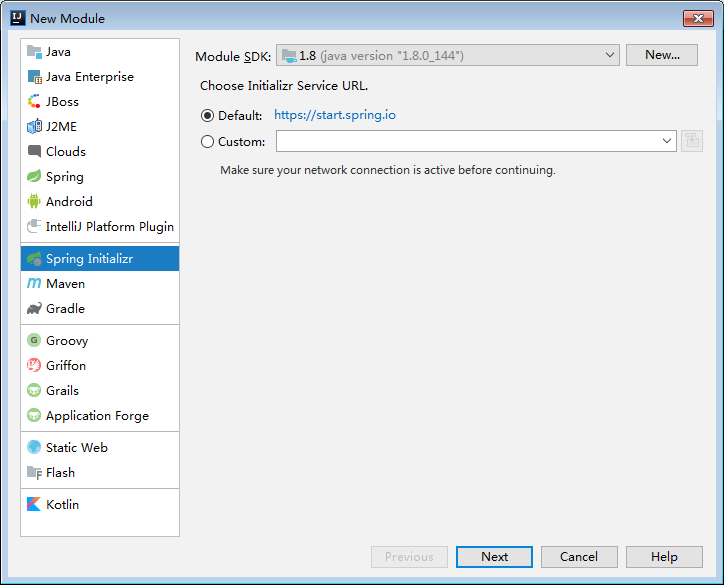Select the IntelliJ Platform Plugin label
This screenshot has width=724, height=585.
pyautogui.click(x=110, y=227)
